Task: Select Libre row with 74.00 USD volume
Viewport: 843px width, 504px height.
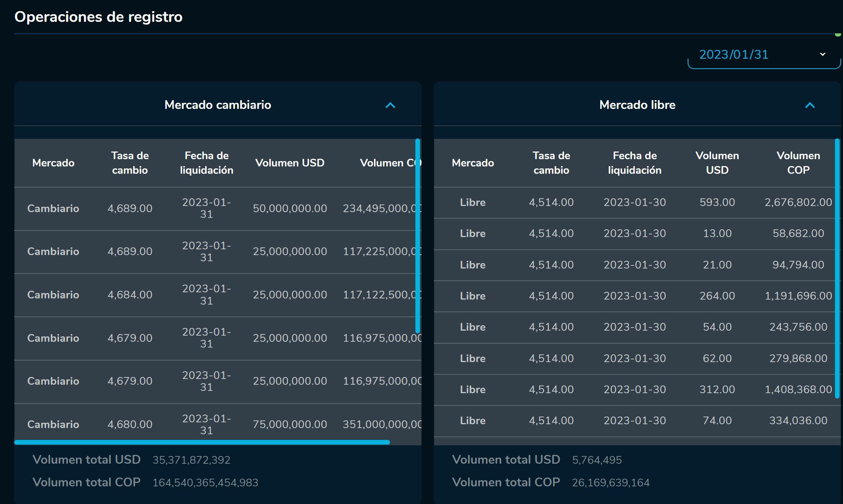Action: [x=717, y=421]
